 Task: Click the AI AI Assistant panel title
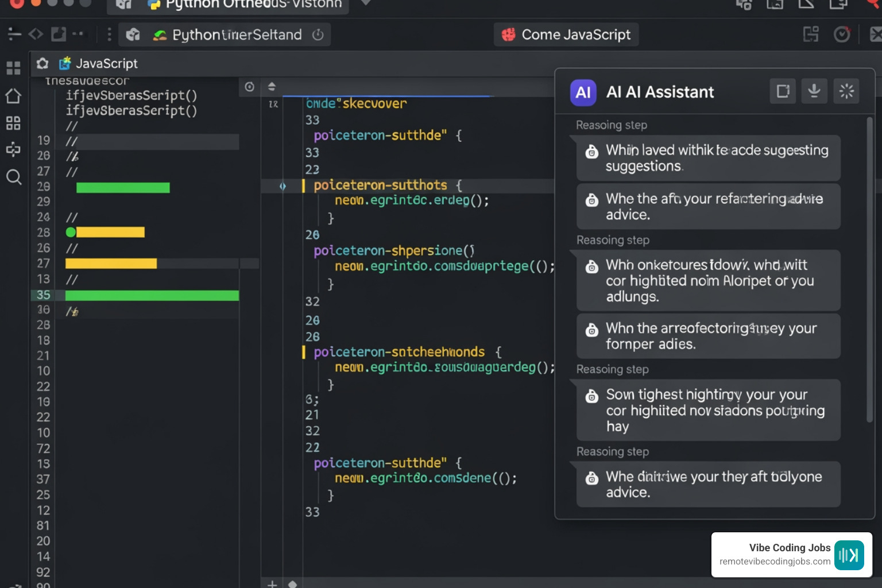(x=660, y=92)
